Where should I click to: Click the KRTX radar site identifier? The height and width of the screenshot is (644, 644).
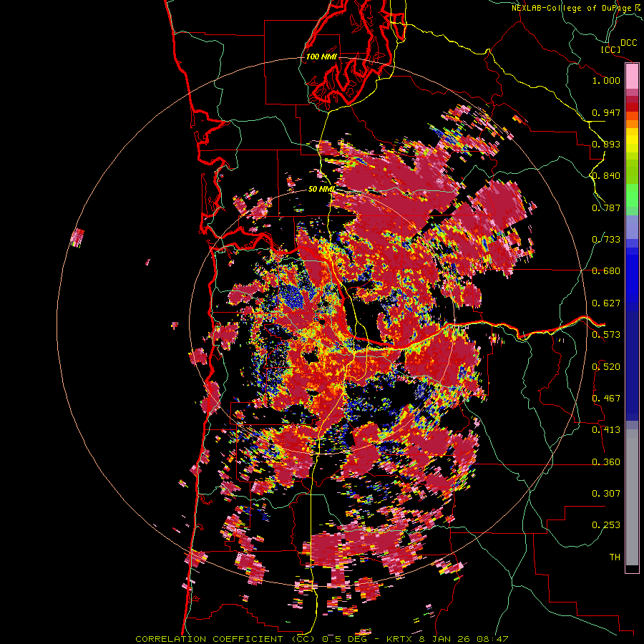pyautogui.click(x=401, y=639)
